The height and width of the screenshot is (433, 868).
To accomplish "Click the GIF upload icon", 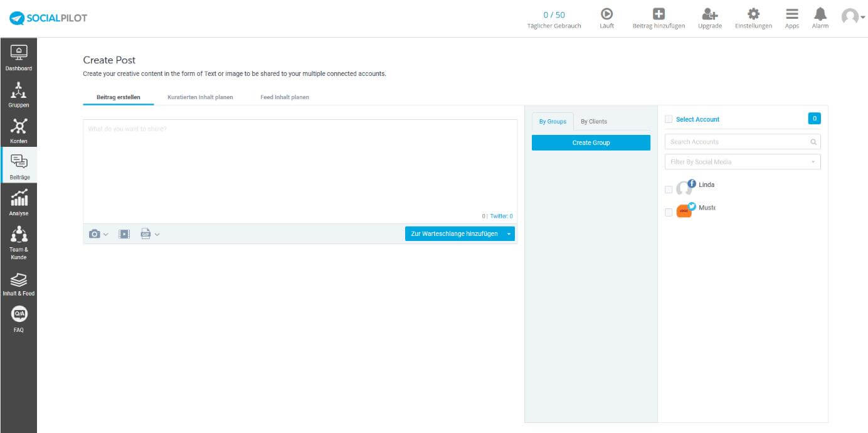I will pyautogui.click(x=146, y=234).
